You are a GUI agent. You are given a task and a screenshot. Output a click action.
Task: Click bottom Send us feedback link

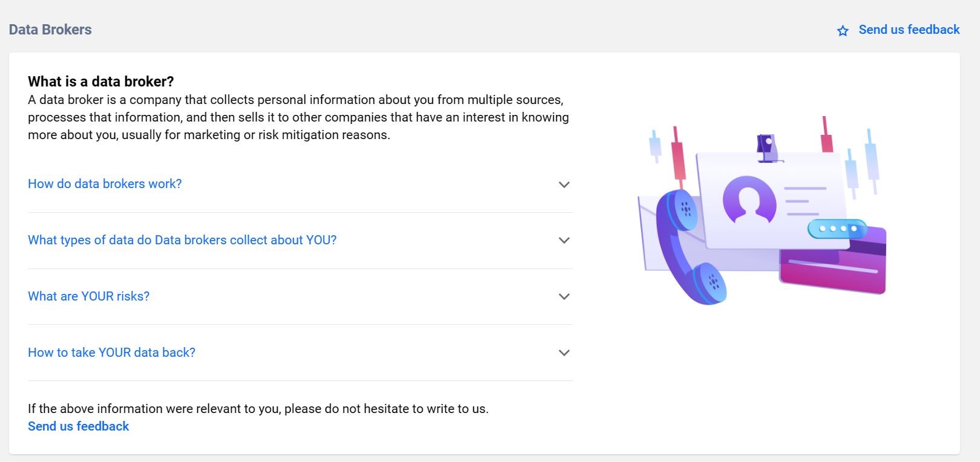click(78, 426)
